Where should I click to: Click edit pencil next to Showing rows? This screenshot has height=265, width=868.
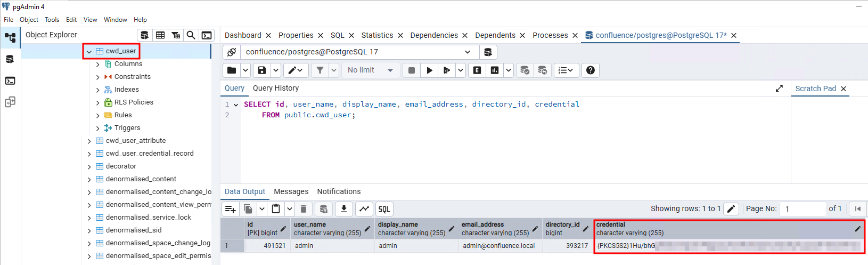click(x=731, y=209)
